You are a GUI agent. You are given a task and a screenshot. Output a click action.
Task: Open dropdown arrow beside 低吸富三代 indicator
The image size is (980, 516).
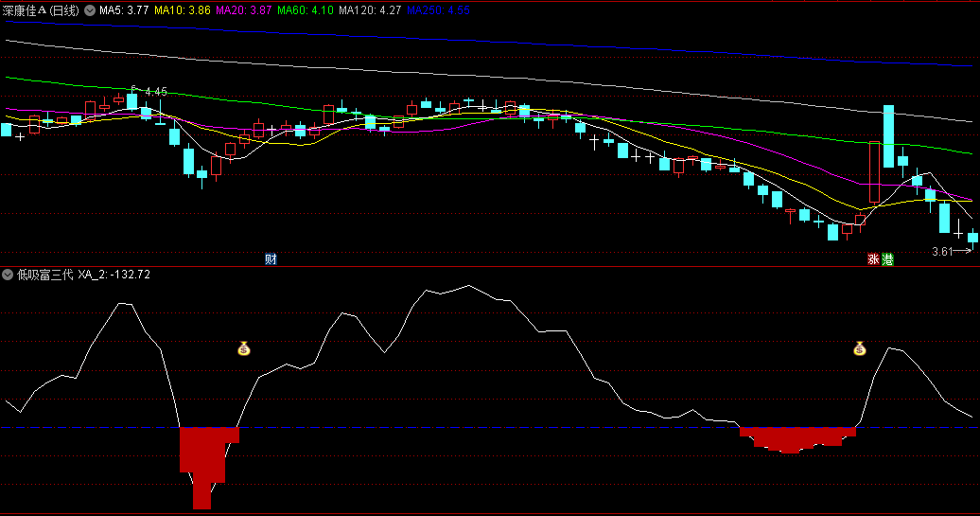[8, 275]
